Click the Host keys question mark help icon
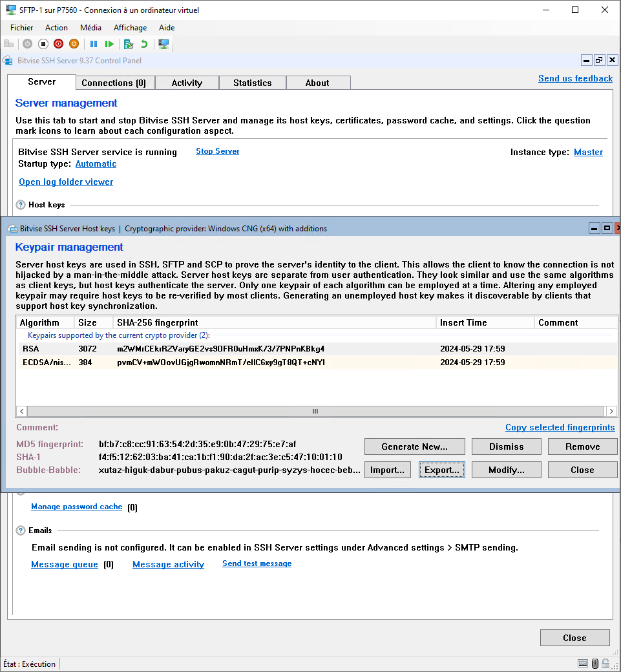 [21, 205]
